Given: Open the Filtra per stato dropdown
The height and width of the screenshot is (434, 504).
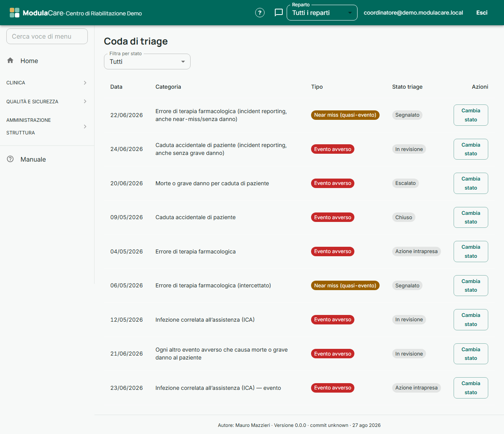Looking at the screenshot, I should (x=147, y=61).
